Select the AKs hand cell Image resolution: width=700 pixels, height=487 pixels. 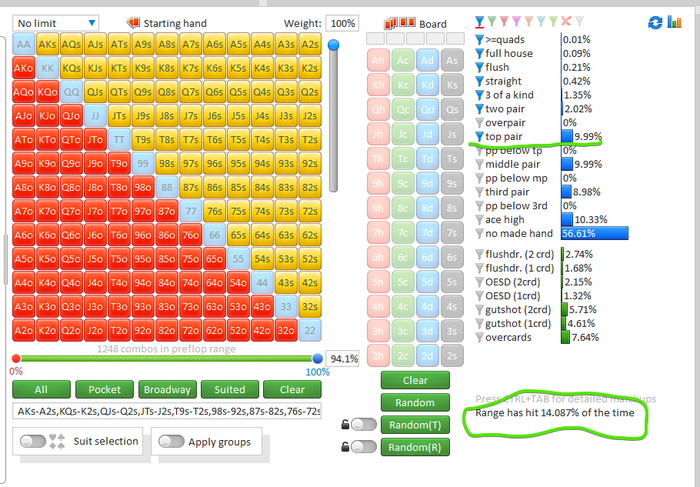coord(47,44)
